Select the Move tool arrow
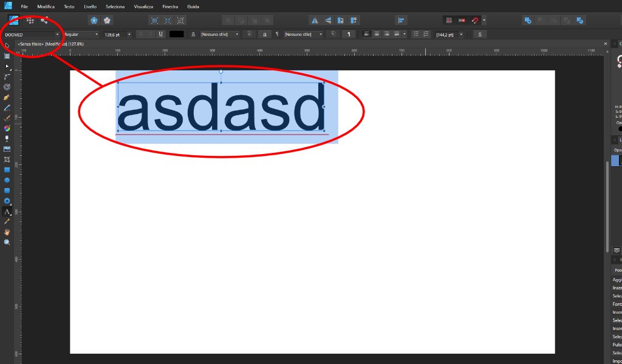Screen dimensions: 622x364 point(7,45)
